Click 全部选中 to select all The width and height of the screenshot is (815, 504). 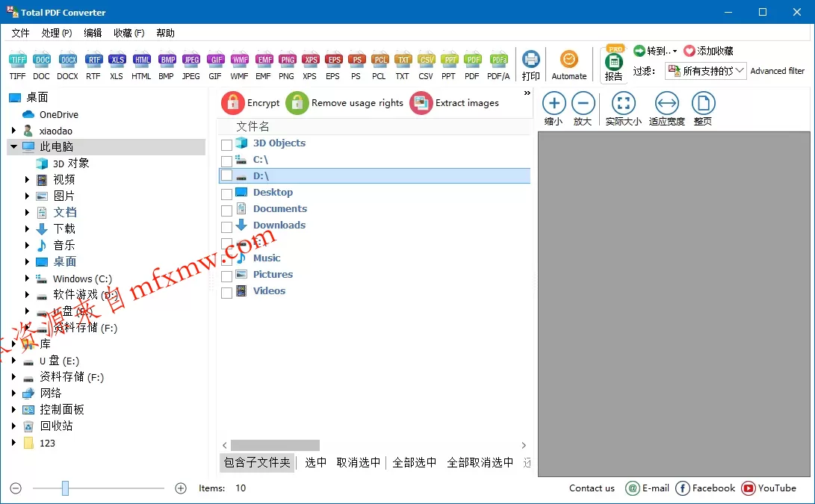415,462
